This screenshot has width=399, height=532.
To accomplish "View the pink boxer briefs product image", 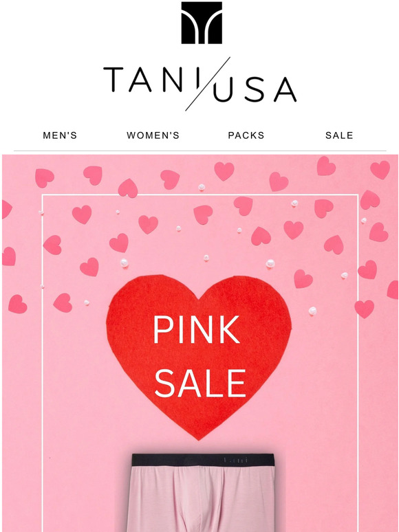I will (x=204, y=493).
